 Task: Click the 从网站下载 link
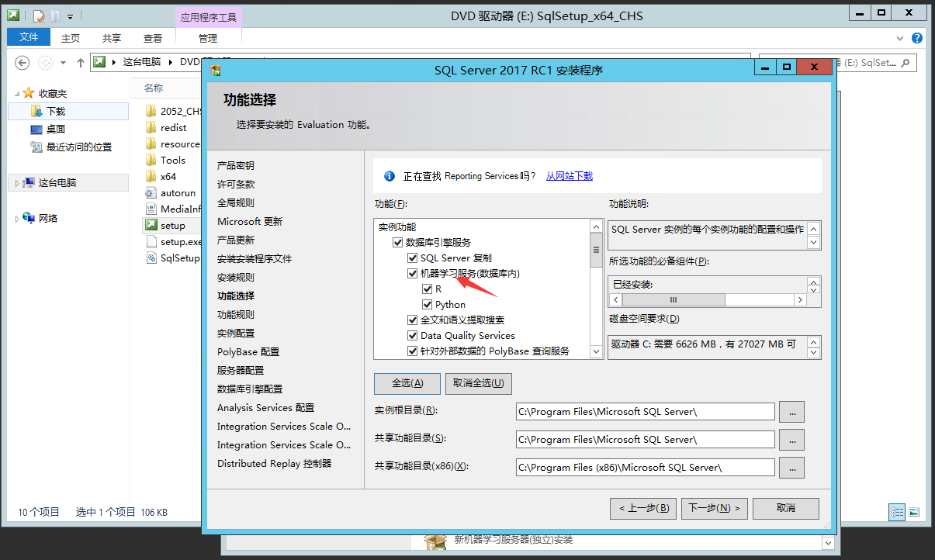tap(569, 176)
